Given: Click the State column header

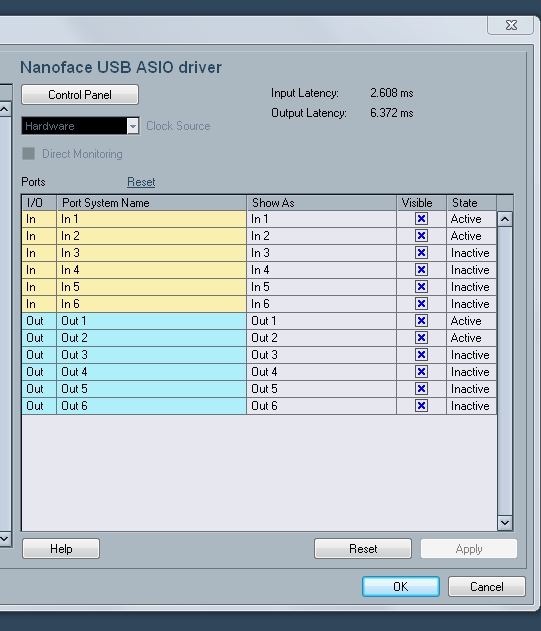Looking at the screenshot, I should [471, 203].
